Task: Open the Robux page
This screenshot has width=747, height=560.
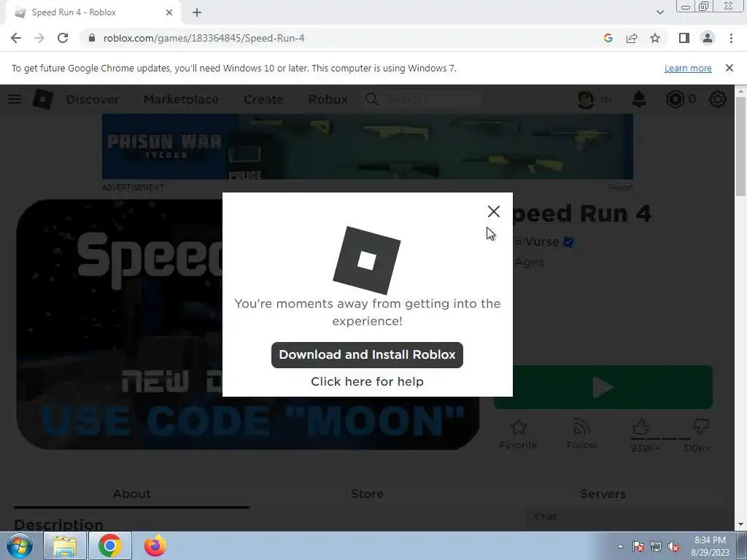Action: point(328,99)
